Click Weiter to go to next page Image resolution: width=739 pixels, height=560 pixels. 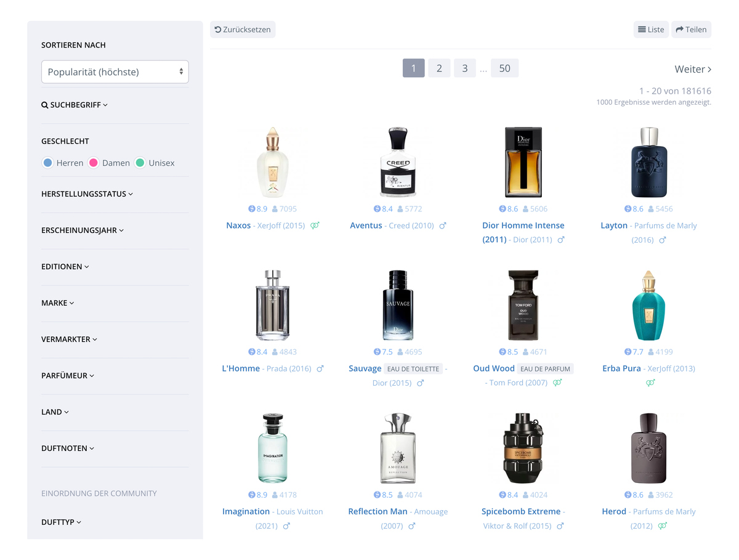(693, 69)
